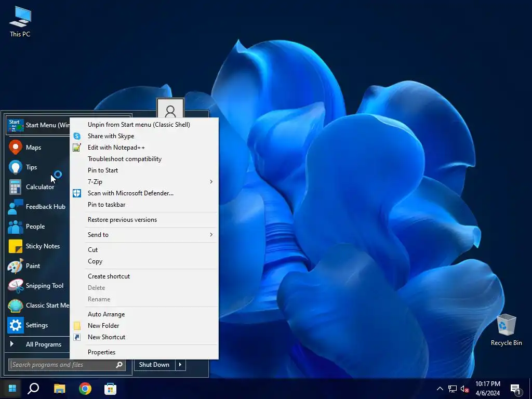532x399 pixels.
Task: Click the Shut Down button
Action: coord(154,365)
